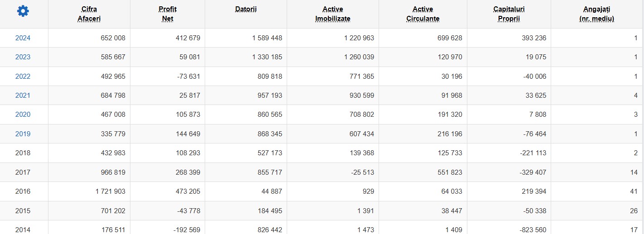Click fixed assets value -25 513
This screenshot has height=234, width=644.
coord(363,172)
